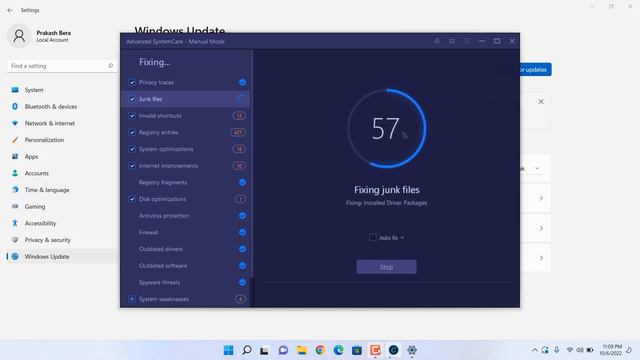Viewport: 640px width, 360px height.
Task: Click the Check for updates button
Action: pyautogui.click(x=536, y=69)
